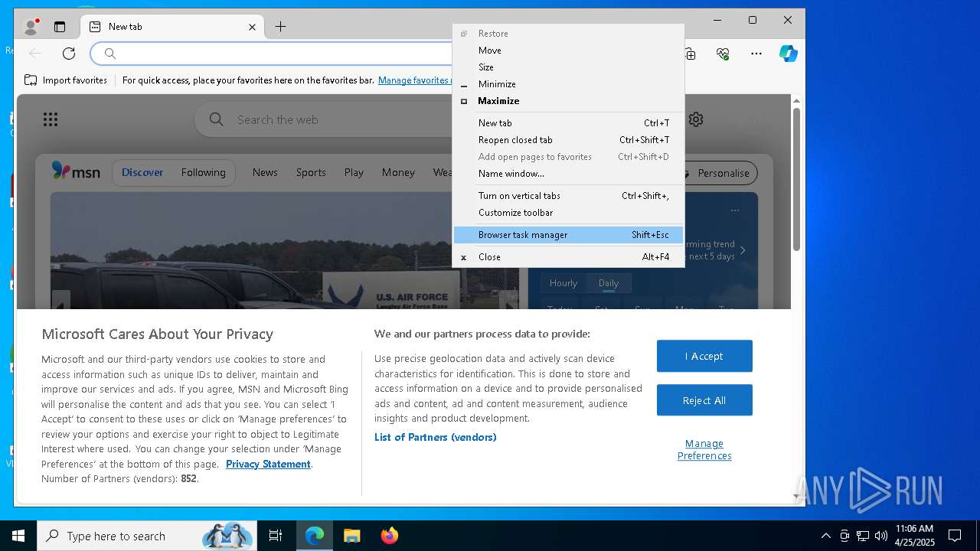The image size is (980, 551).
Task: Open Browser task manager entry
Action: (x=568, y=235)
